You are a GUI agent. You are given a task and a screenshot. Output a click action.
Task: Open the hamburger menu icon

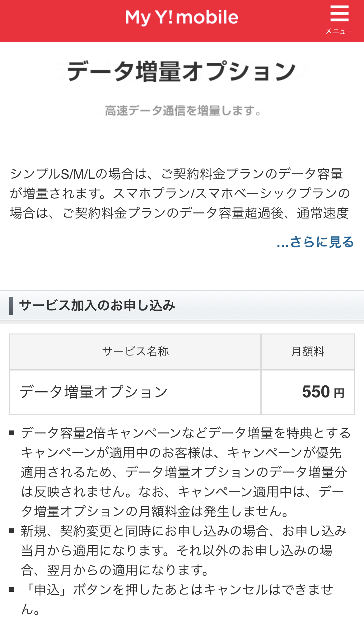coord(339,14)
